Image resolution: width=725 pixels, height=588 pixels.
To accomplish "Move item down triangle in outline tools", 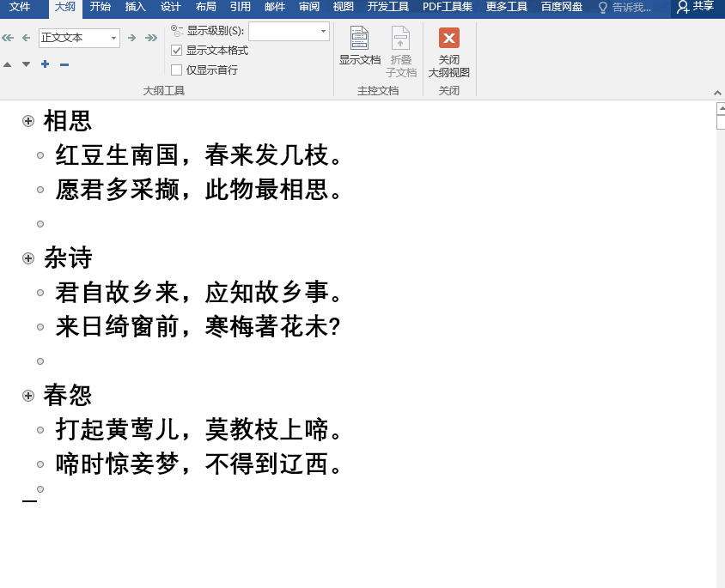I will click(27, 64).
